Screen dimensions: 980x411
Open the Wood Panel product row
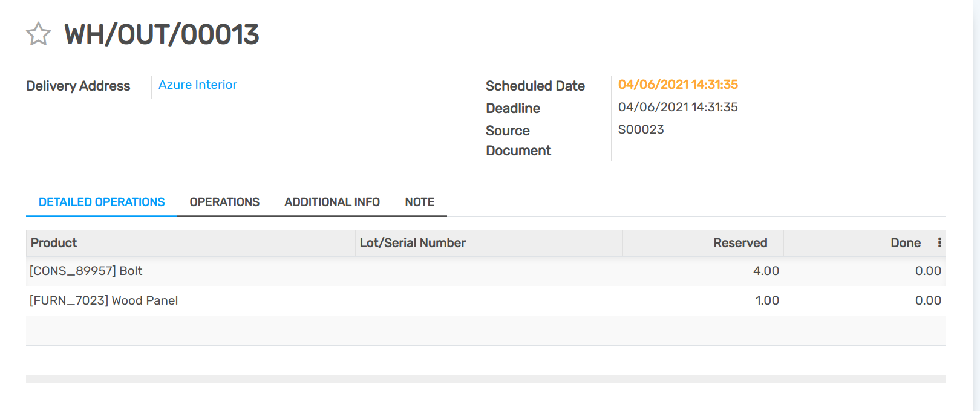pos(103,300)
